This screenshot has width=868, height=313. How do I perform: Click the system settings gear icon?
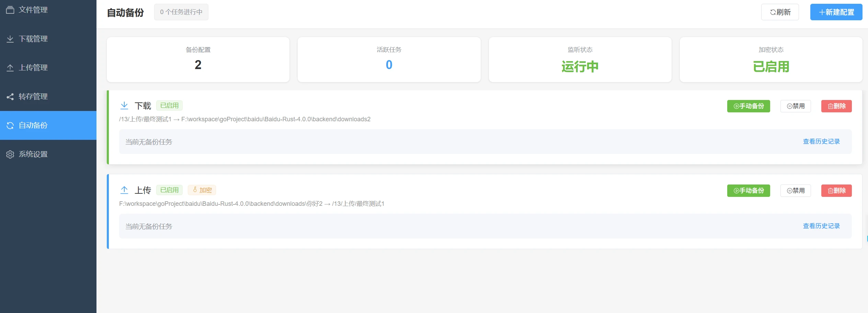point(10,154)
